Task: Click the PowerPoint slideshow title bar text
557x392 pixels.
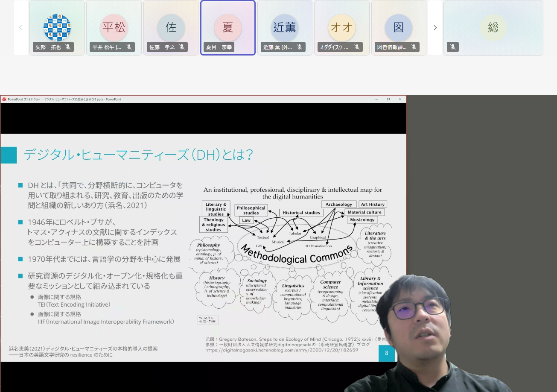Action: click(x=64, y=99)
